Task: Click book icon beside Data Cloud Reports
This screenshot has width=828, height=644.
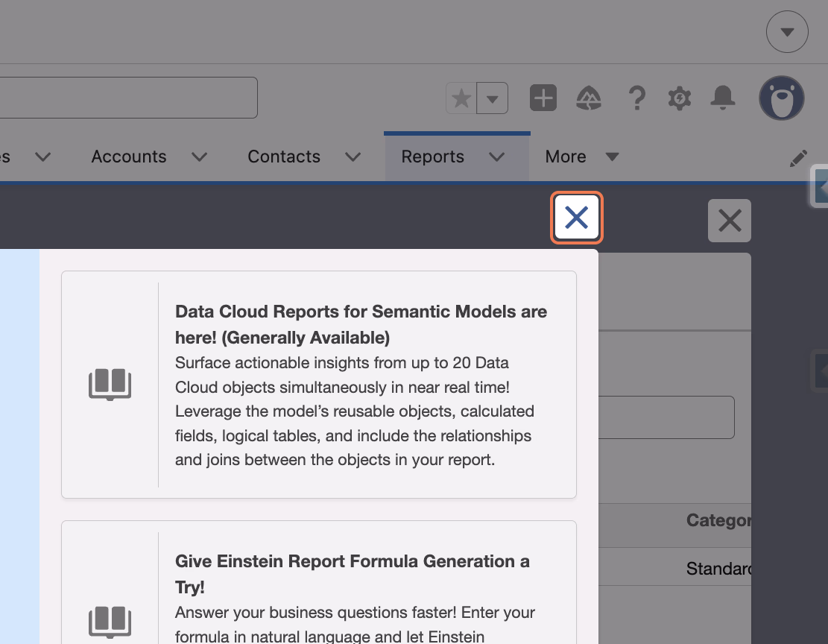Action: tap(110, 384)
